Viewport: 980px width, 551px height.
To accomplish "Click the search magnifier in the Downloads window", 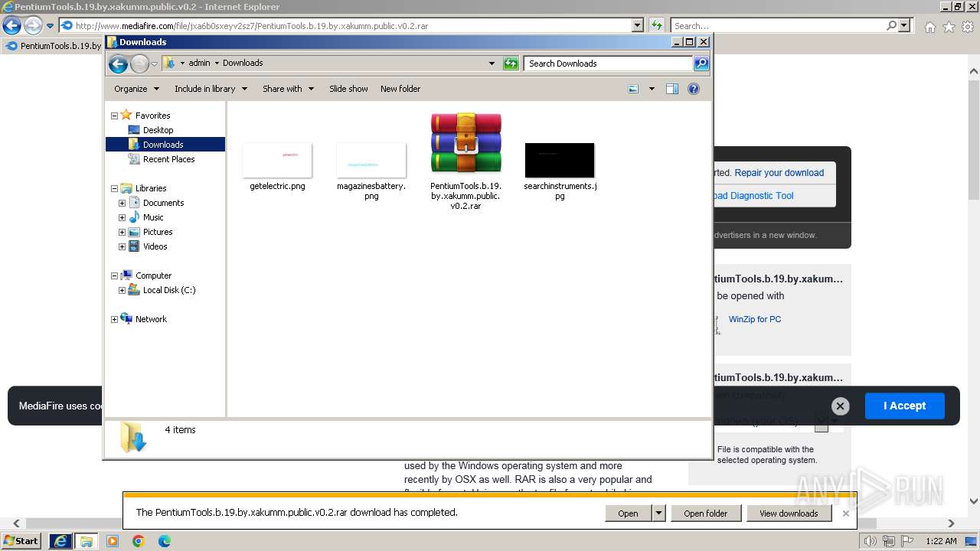I will click(701, 64).
